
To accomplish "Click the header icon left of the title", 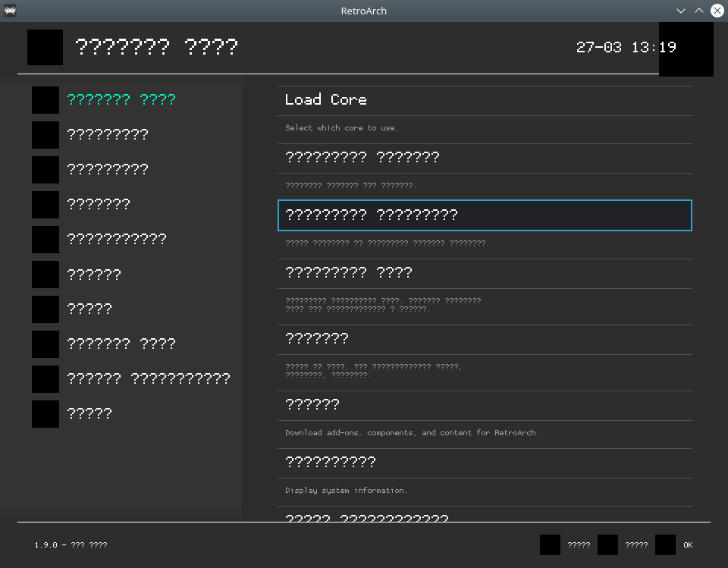I will tap(45, 47).
